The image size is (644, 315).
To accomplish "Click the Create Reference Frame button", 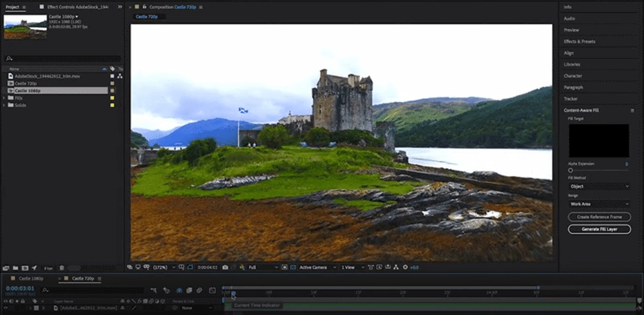I will click(599, 217).
